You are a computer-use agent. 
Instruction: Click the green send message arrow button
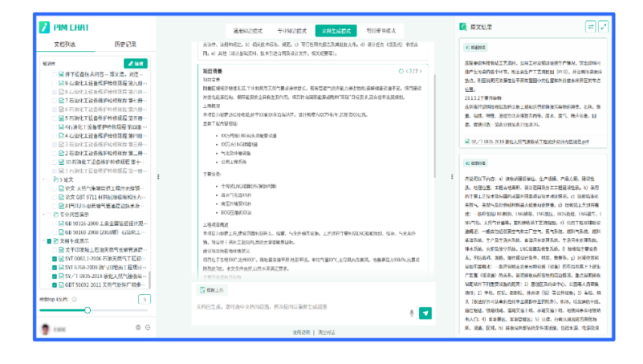coord(425,313)
